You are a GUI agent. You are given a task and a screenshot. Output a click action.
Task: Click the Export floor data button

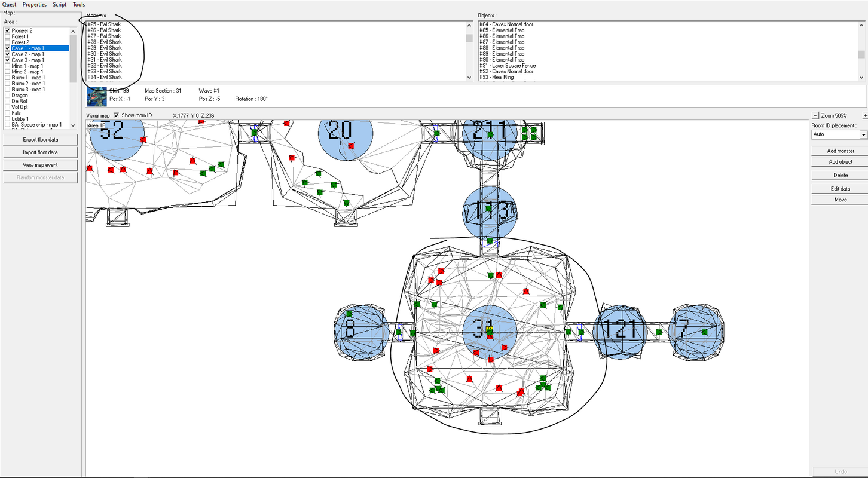tap(41, 139)
